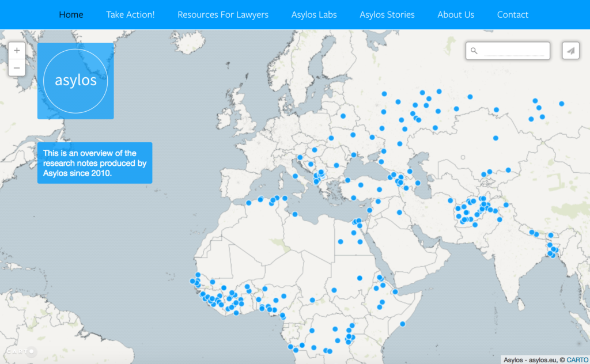Viewport: 590px width, 364px height.
Task: Click the round asylos logo
Action: click(75, 81)
